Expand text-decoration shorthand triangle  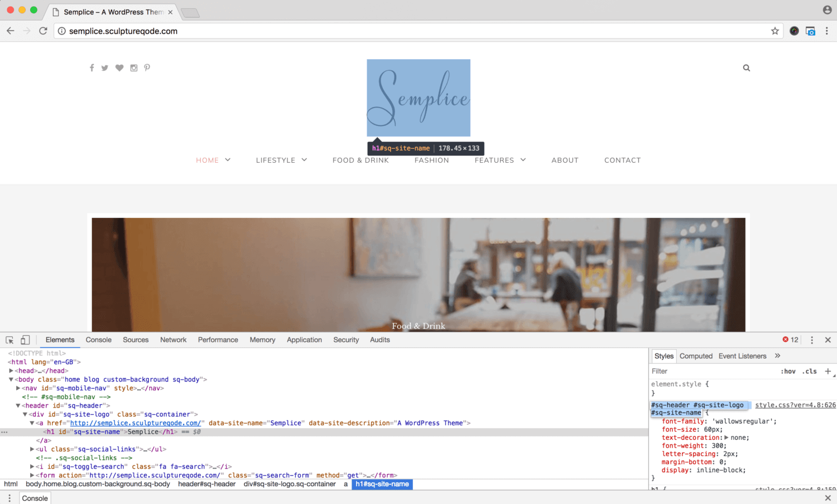[727, 438]
